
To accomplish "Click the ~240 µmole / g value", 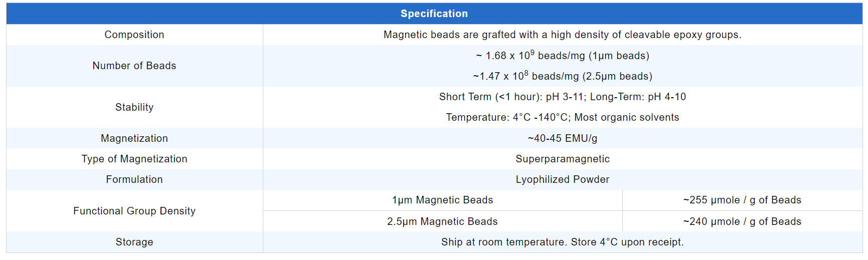I will [742, 221].
